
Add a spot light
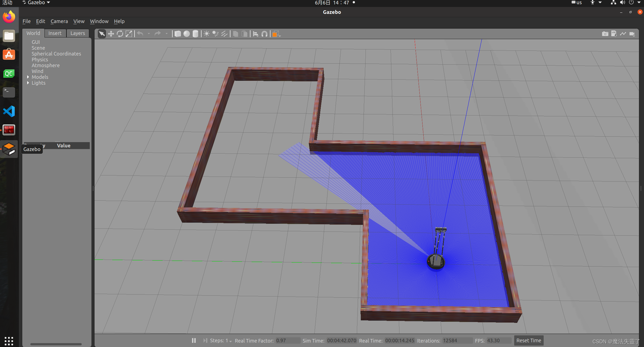(215, 34)
